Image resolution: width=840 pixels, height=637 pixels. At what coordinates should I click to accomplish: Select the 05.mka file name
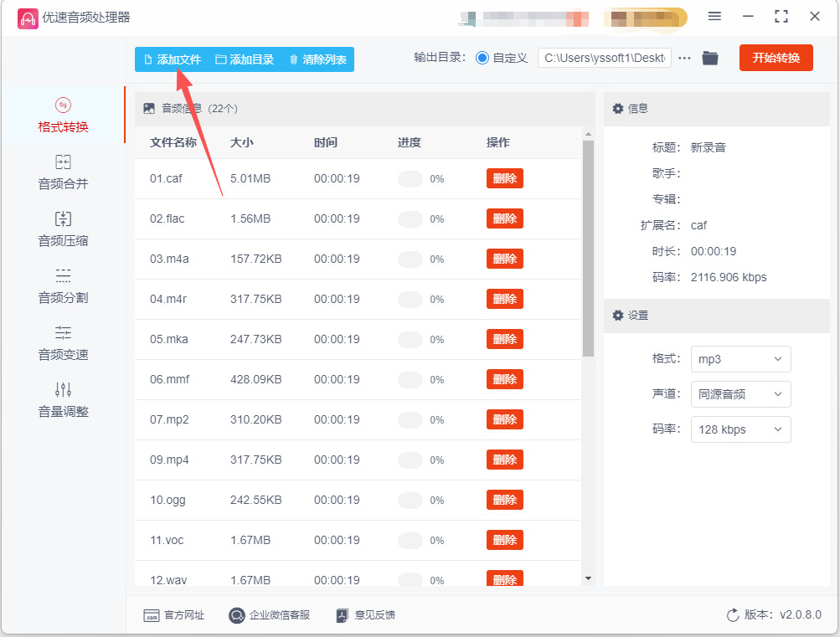[x=168, y=339]
